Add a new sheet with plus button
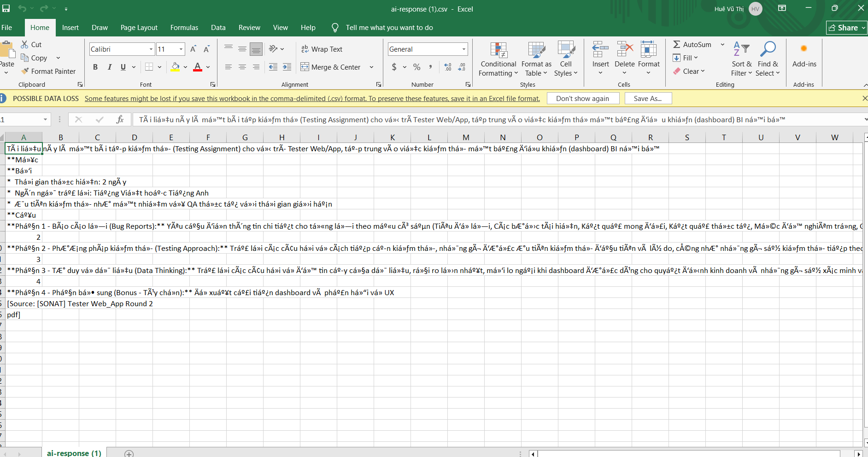868x457 pixels. pos(129,453)
